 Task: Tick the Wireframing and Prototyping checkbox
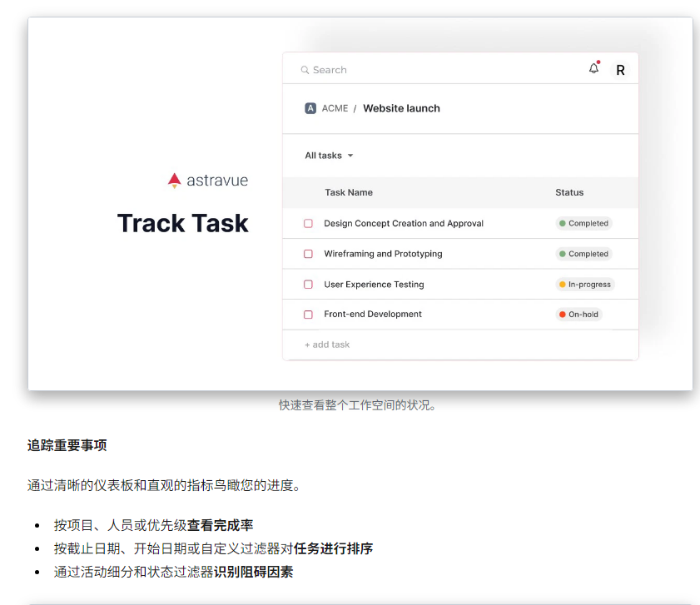308,254
